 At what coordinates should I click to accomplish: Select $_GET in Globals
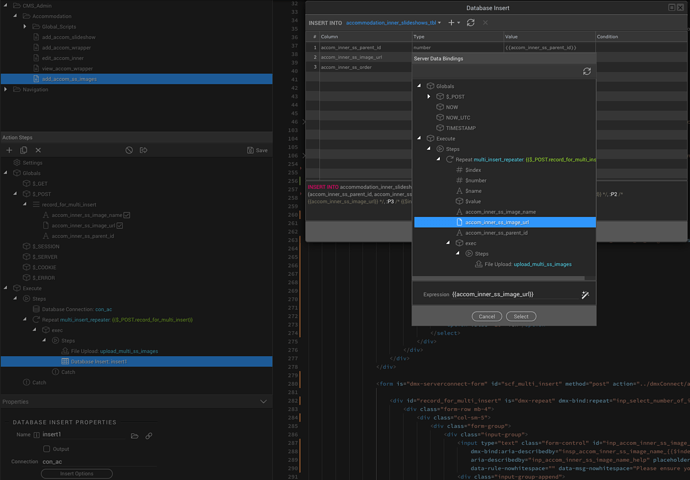35,183
